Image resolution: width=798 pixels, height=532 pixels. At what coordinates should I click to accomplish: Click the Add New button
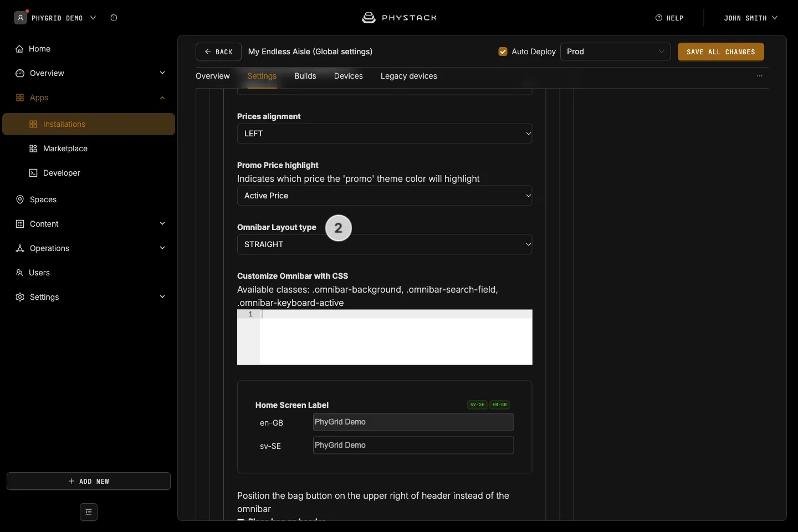[89, 481]
